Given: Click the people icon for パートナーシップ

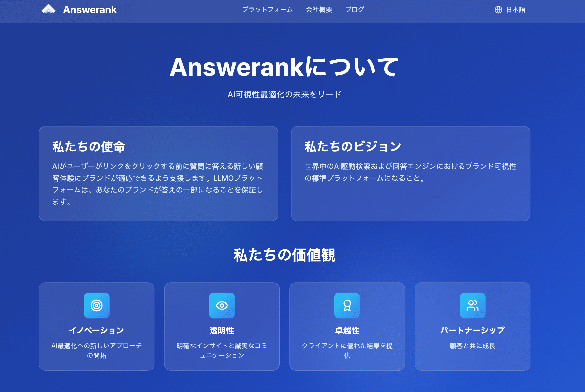Looking at the screenshot, I should click(472, 306).
